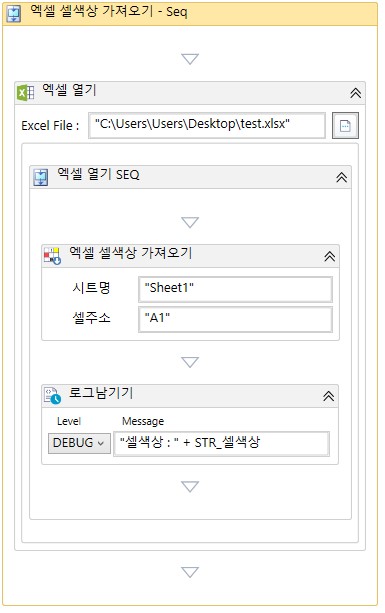385x613 pixels.
Task: Click the Excel icon in 엑셀 열기 header
Action: (x=26, y=93)
